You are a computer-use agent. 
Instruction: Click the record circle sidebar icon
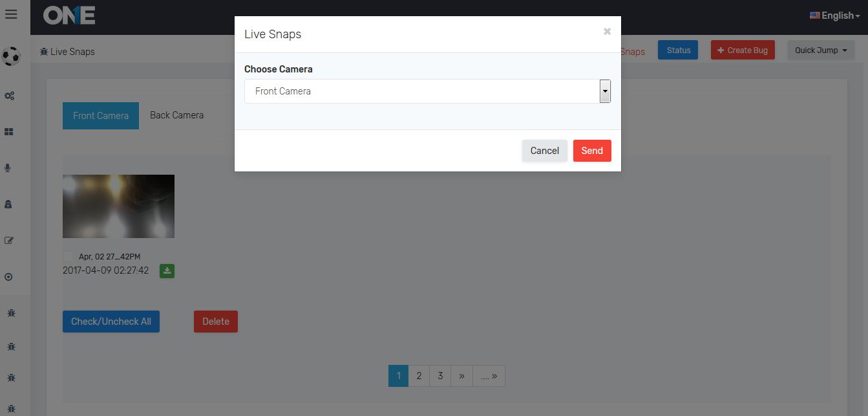point(9,277)
